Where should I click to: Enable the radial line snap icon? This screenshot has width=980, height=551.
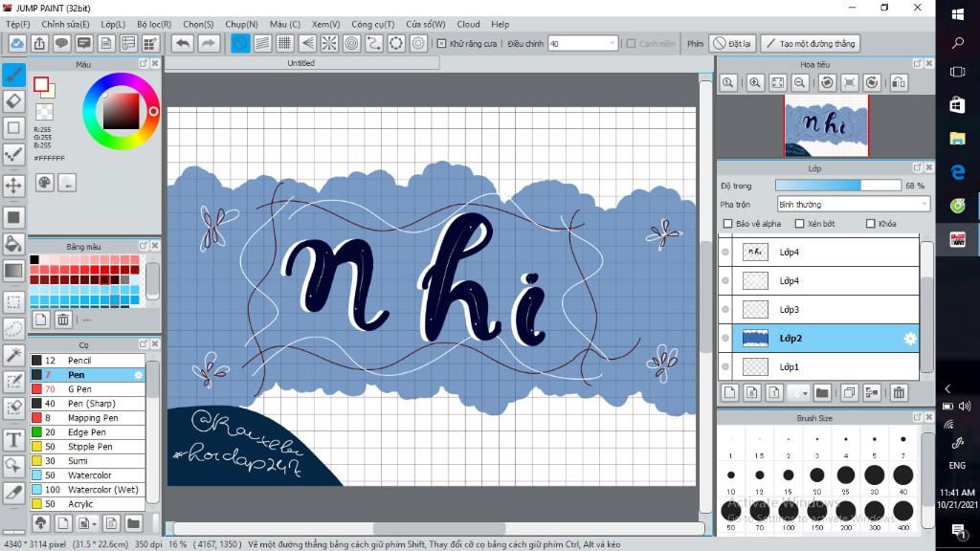(329, 43)
